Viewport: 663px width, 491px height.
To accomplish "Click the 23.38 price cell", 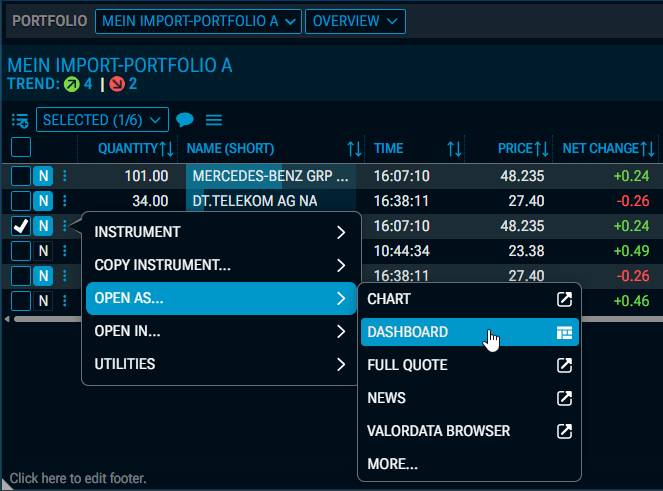I will (526, 251).
